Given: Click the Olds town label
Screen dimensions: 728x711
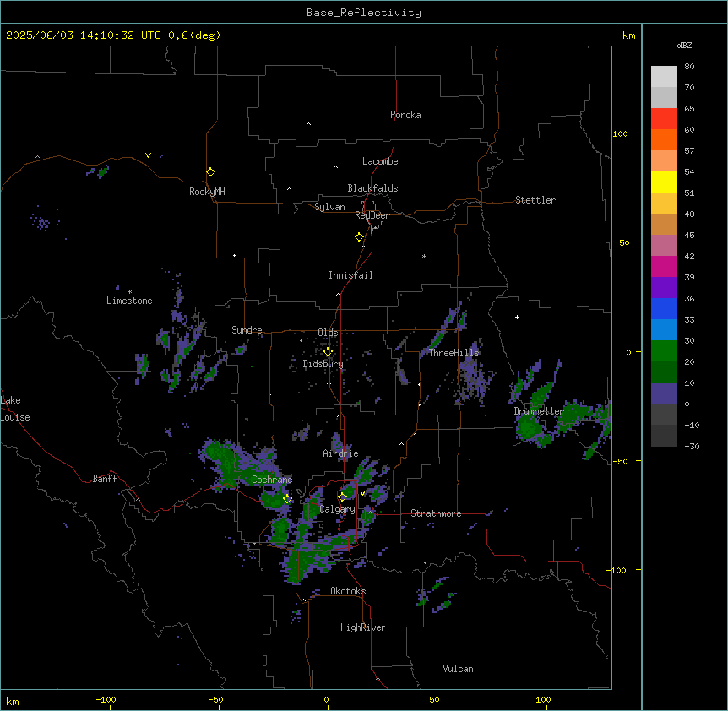Looking at the screenshot, I should (x=328, y=333).
